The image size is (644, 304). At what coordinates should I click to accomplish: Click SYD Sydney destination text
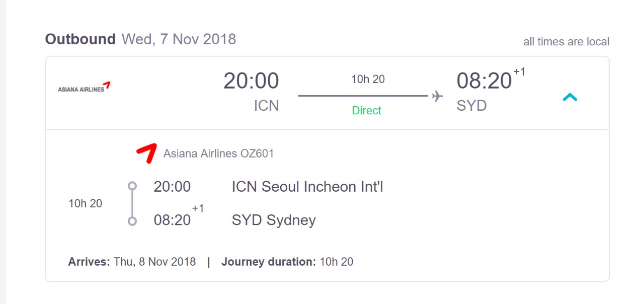[274, 220]
